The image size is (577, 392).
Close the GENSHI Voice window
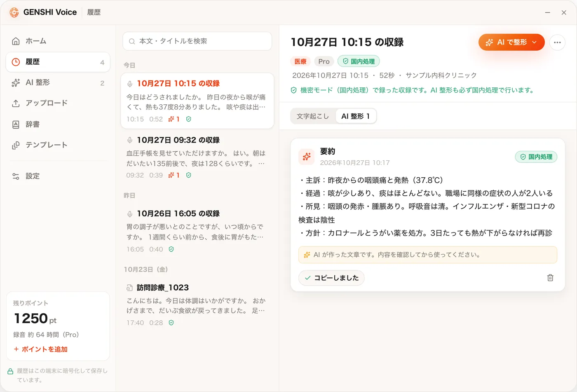pos(564,12)
